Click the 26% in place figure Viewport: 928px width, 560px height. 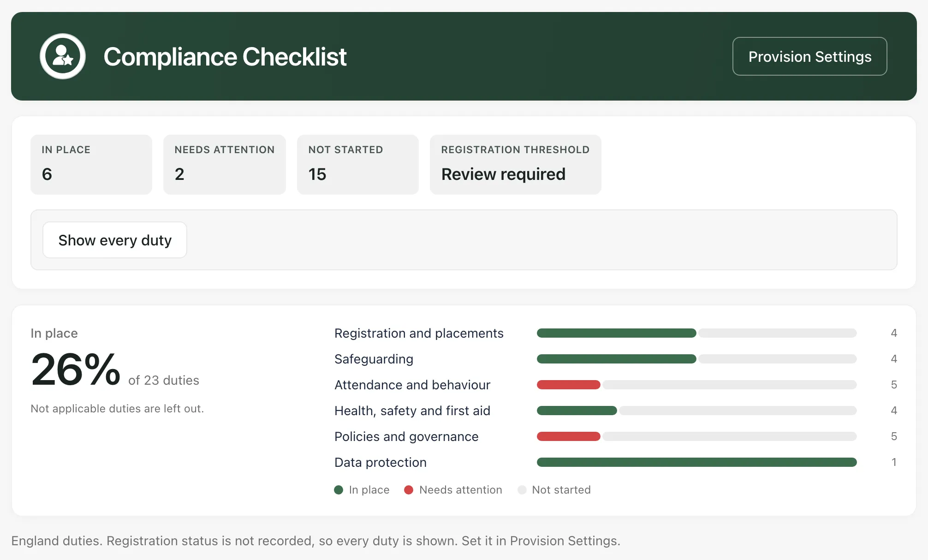pyautogui.click(x=76, y=369)
